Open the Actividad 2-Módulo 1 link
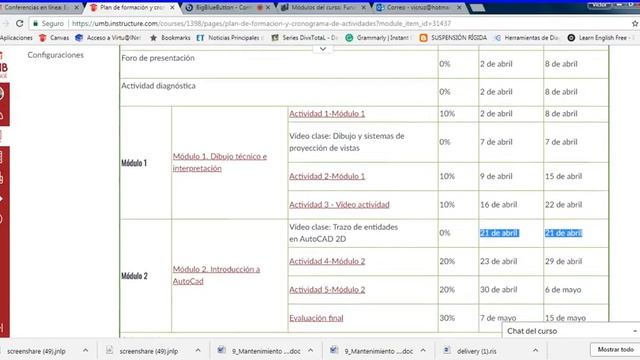 coord(327,176)
